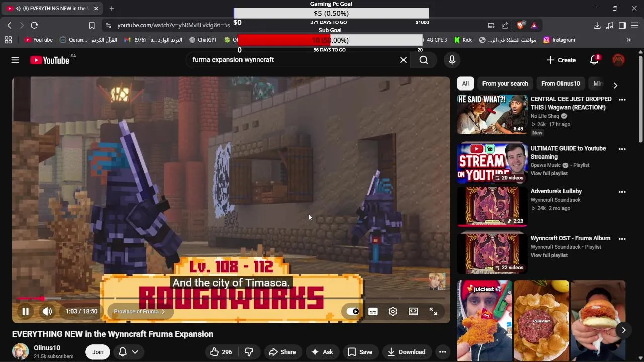The image size is (644, 362).
Task: Open options for Wynncraft OST Fruma Album
Action: 622,239
